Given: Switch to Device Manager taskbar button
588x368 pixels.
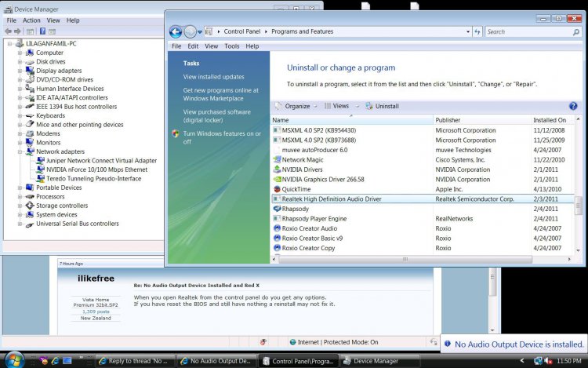Looking at the screenshot, I should click(x=379, y=361).
